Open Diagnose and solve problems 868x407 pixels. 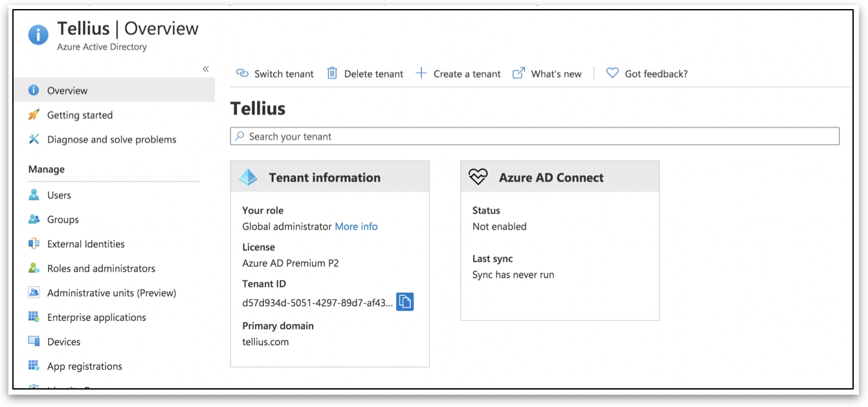(111, 140)
